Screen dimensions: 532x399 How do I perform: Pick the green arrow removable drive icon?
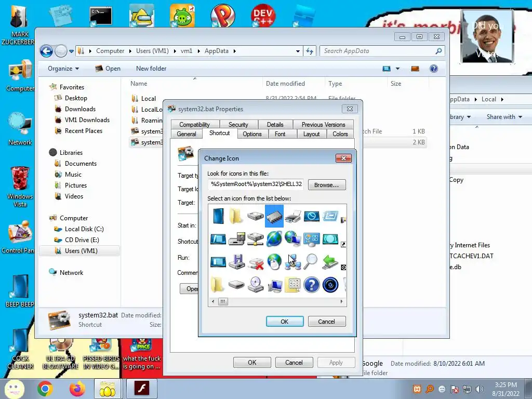pos(330,262)
